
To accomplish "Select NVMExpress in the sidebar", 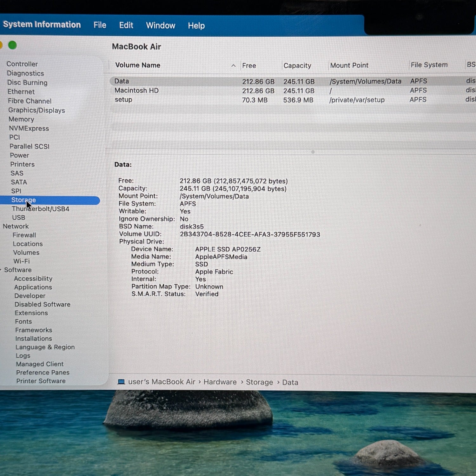I will click(x=29, y=129).
